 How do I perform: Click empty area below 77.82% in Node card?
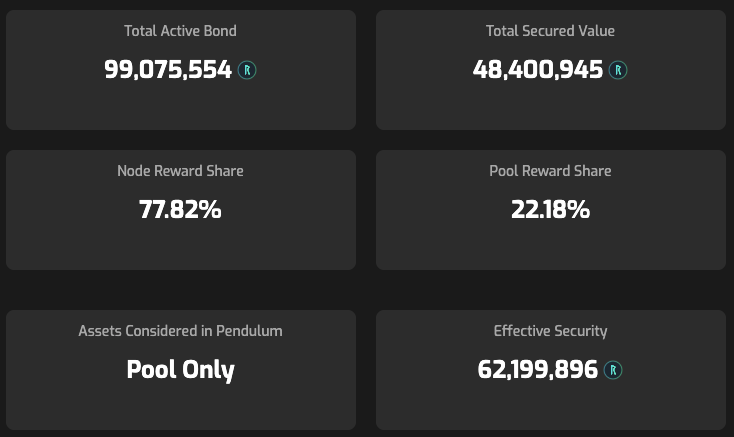click(181, 247)
